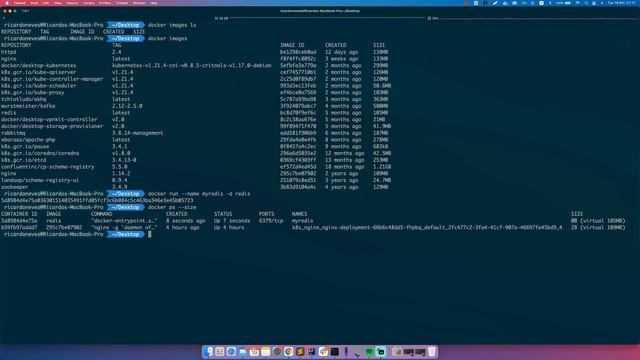
Task: Open Launchpad in the dock
Action: pos(220,351)
